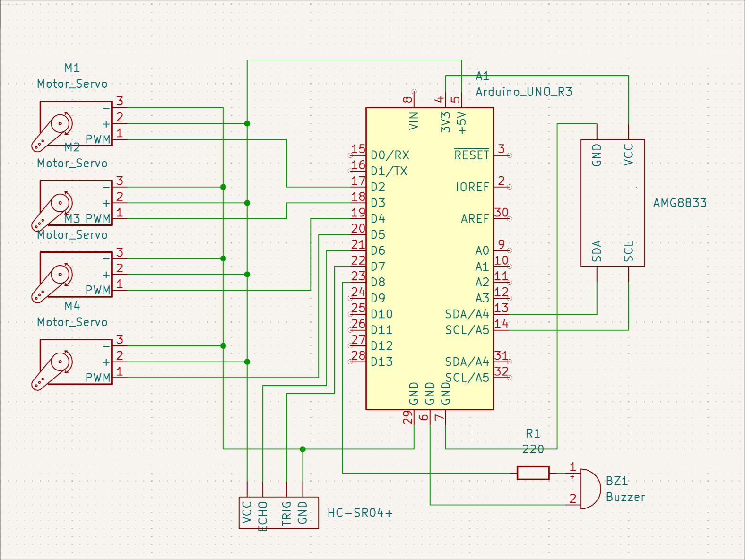
Task: Click Arduino pin number 17 beside D2
Action: tap(358, 181)
